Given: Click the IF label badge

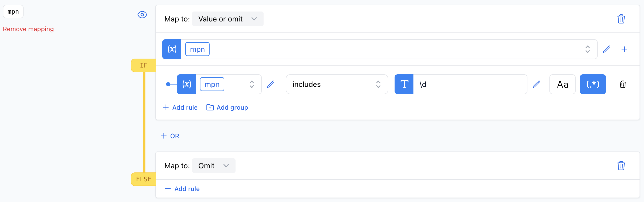Looking at the screenshot, I should click(144, 65).
